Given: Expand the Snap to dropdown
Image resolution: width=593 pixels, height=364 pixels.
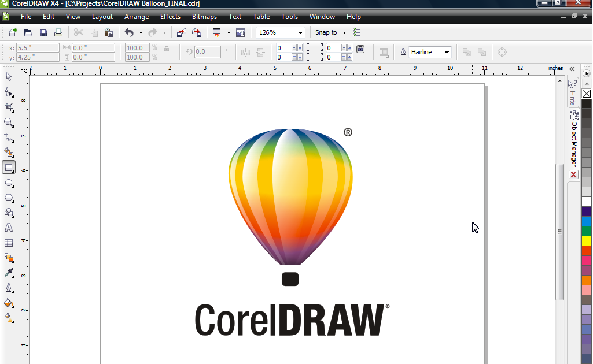Looking at the screenshot, I should (x=344, y=33).
